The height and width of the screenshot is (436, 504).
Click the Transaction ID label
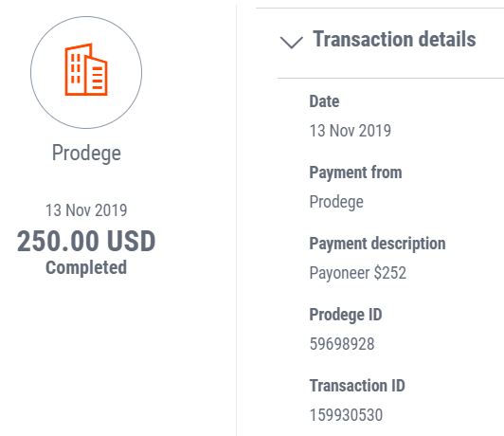click(357, 386)
